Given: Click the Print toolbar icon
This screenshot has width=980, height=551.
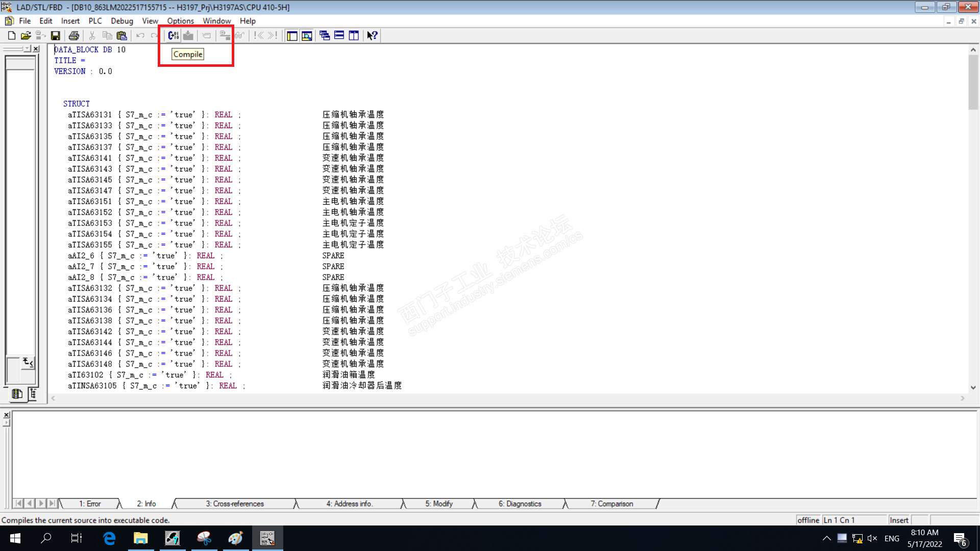Looking at the screenshot, I should pyautogui.click(x=74, y=36).
